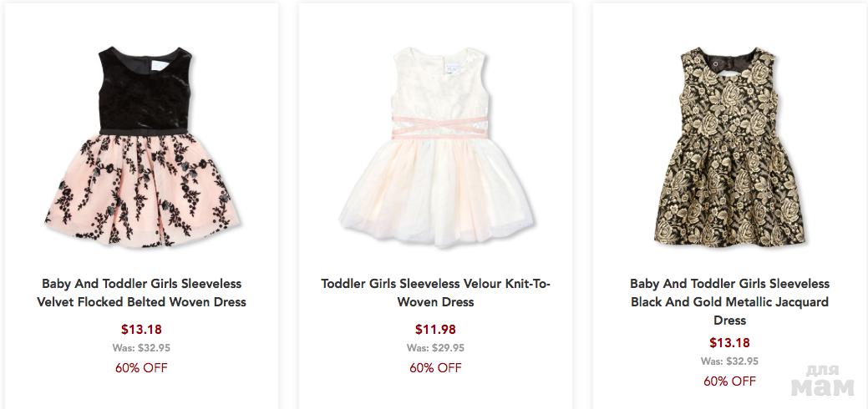Click the $13.18 price under the Velvet Flocked dress
The image size is (868, 409).
(x=141, y=329)
